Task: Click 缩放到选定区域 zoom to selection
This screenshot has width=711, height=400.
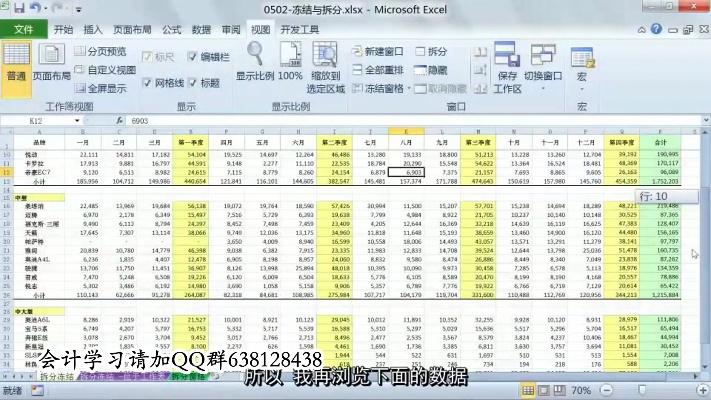Action: pos(326,67)
